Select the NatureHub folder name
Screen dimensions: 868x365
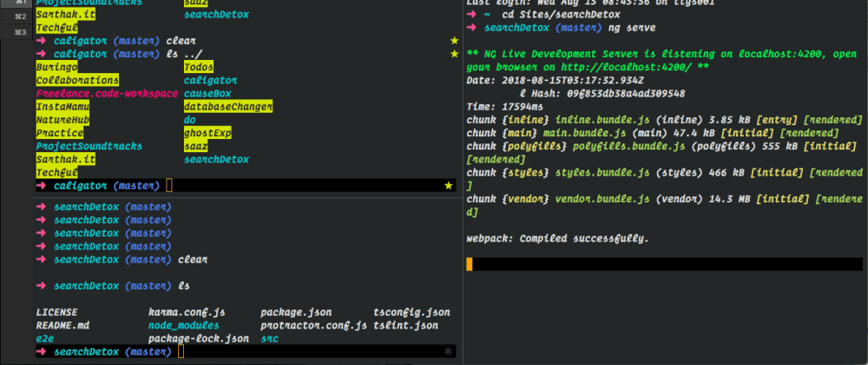tap(62, 120)
